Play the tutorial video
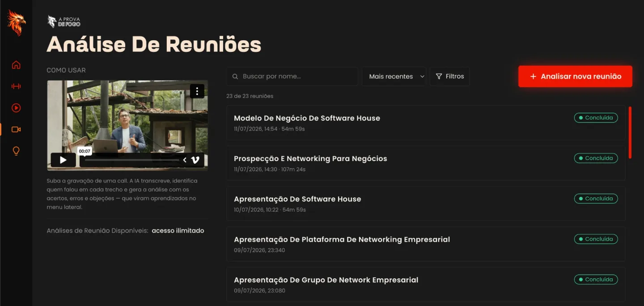The height and width of the screenshot is (306, 644). coord(63,160)
